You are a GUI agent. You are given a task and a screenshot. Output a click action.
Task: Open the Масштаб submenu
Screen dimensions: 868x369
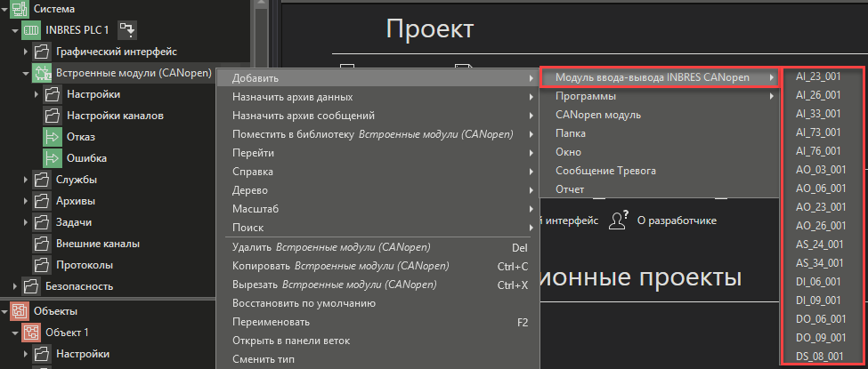click(x=377, y=209)
